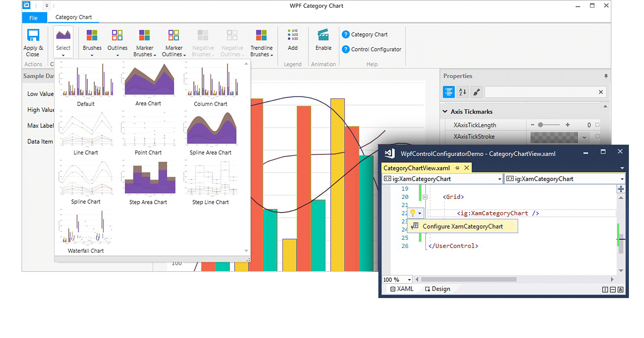The height and width of the screenshot is (338, 644).
Task: Click editor split window icon
Action: [621, 189]
